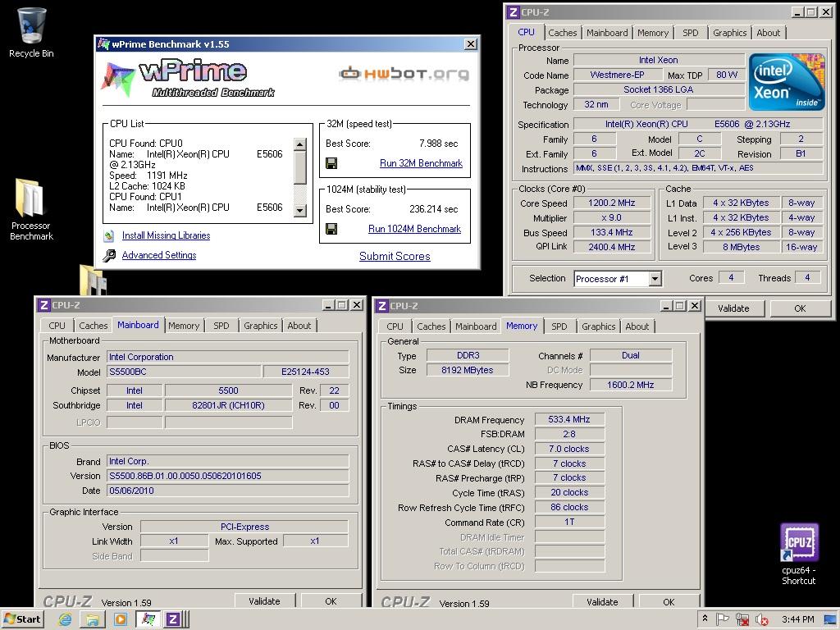Image resolution: width=840 pixels, height=630 pixels.
Task: Click the muted volume tray icon
Action: click(x=761, y=620)
